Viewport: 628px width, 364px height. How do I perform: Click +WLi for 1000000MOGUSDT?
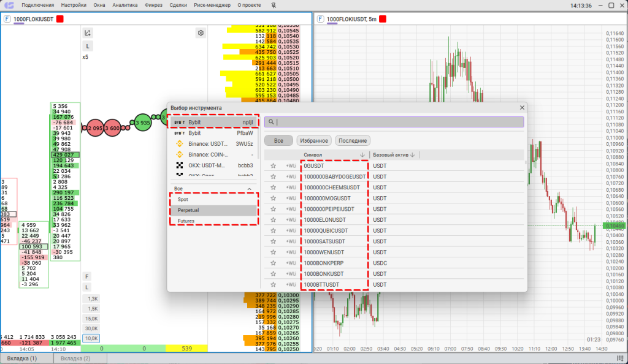pyautogui.click(x=291, y=199)
